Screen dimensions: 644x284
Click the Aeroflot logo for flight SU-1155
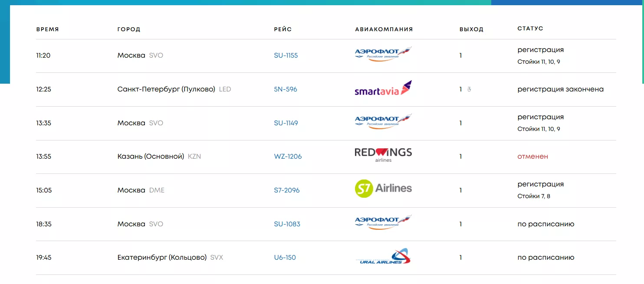383,55
